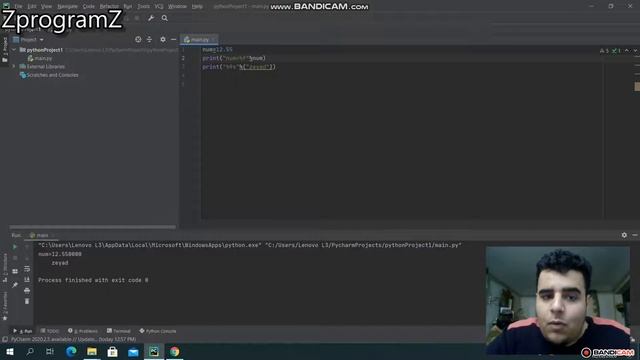Collapse the pythonProject1 tree node
Image resolution: width=640 pixels, height=360 pixels.
click(14, 50)
